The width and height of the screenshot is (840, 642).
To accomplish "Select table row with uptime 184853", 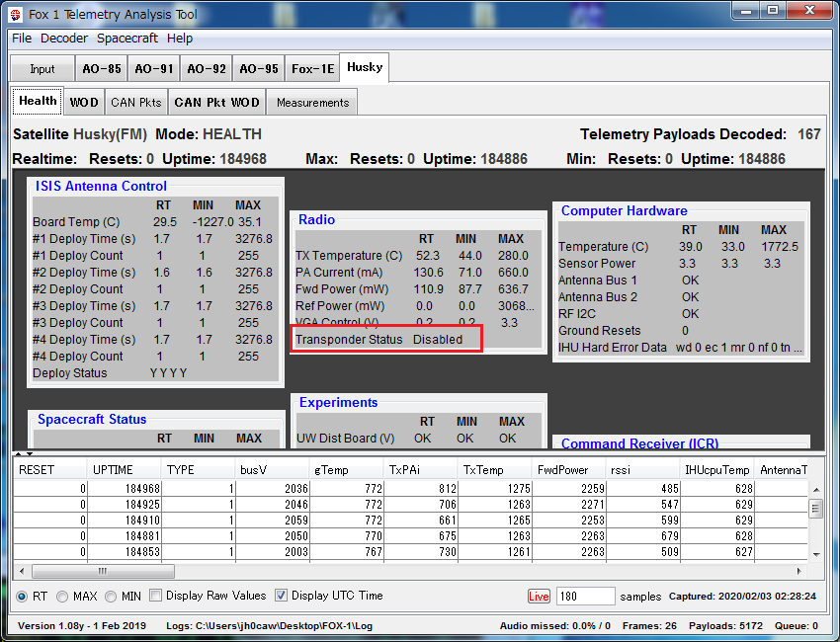I will point(410,551).
